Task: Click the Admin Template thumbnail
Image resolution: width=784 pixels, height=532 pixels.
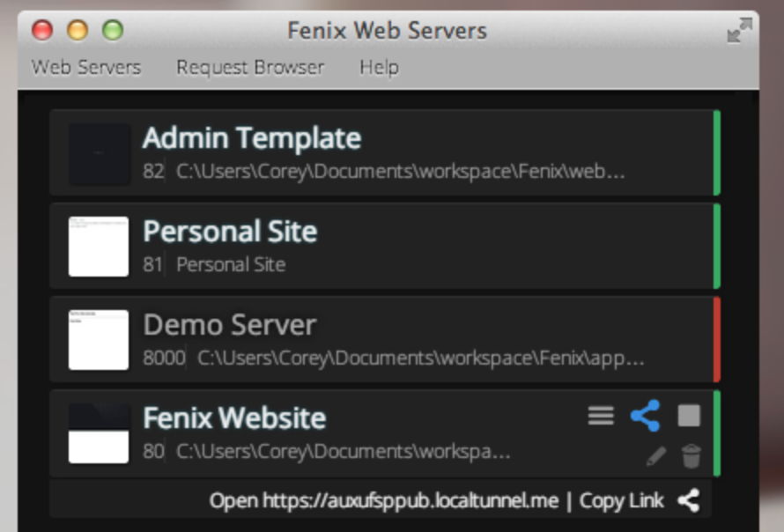Action: point(99,154)
